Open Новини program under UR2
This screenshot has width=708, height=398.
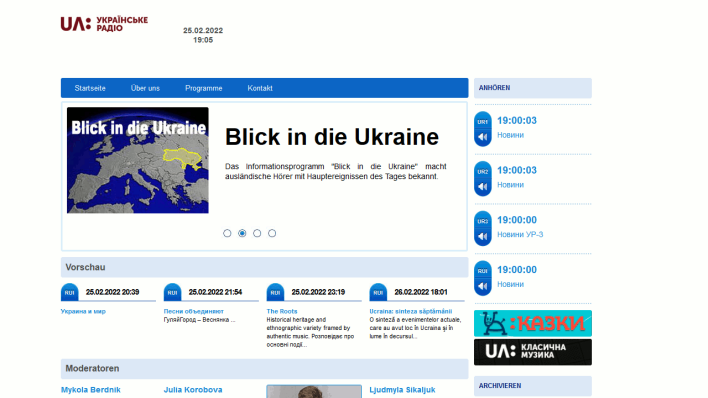(x=510, y=185)
